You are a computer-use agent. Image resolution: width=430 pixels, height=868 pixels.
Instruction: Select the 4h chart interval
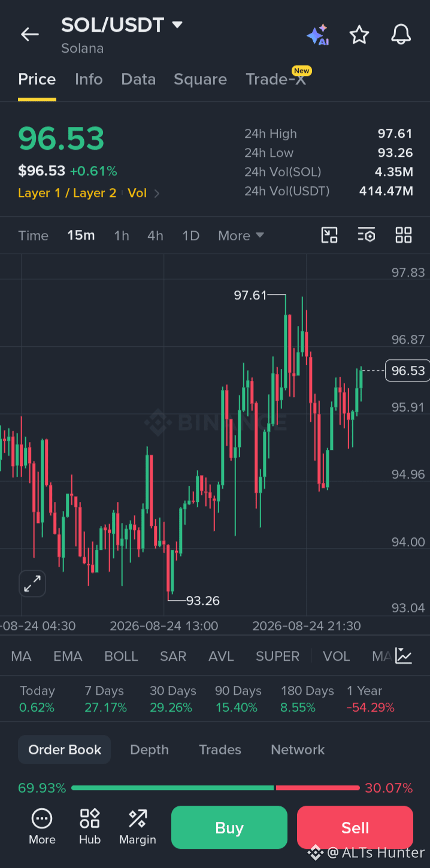click(x=155, y=235)
